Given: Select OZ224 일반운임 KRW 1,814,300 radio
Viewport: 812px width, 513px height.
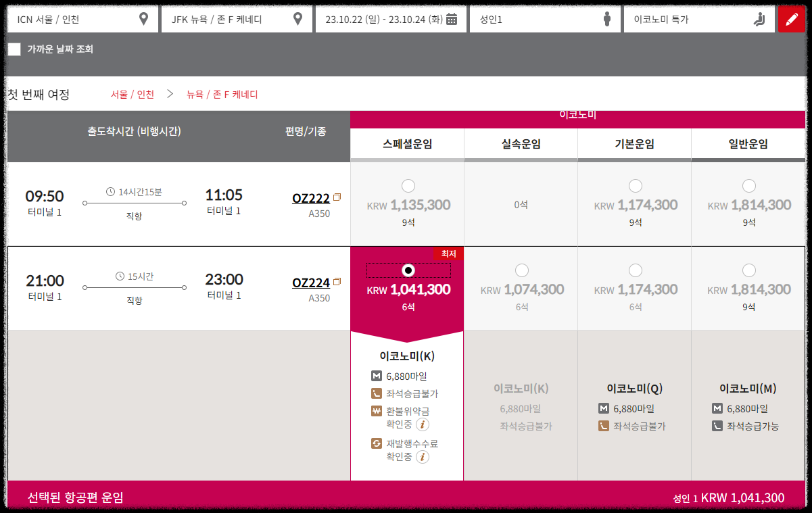Looking at the screenshot, I should tap(748, 270).
